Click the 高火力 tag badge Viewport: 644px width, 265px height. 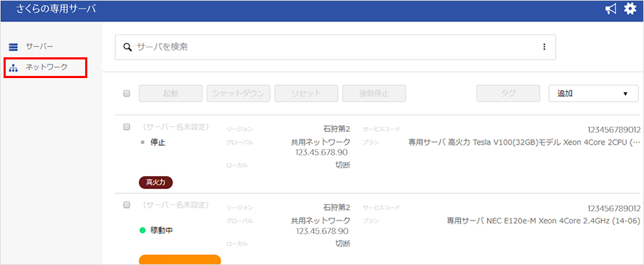[x=156, y=183]
